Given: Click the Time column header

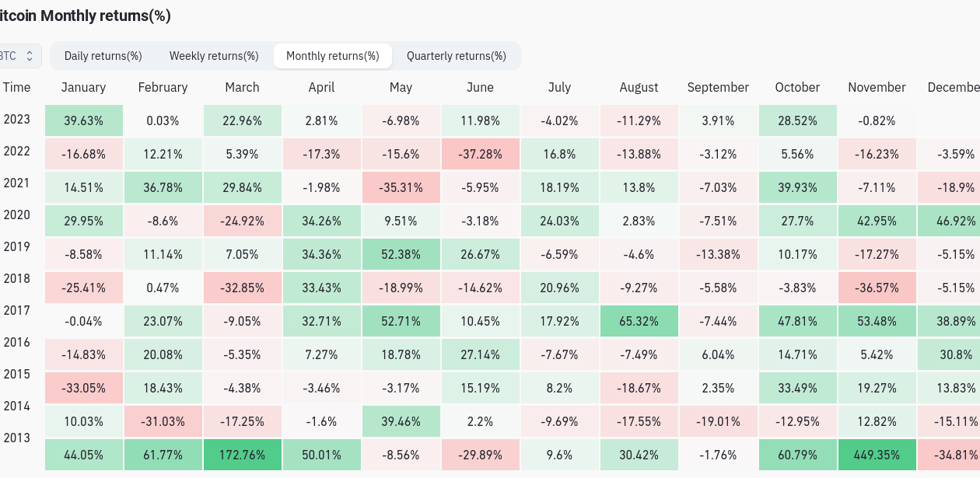Looking at the screenshot, I should coord(17,87).
